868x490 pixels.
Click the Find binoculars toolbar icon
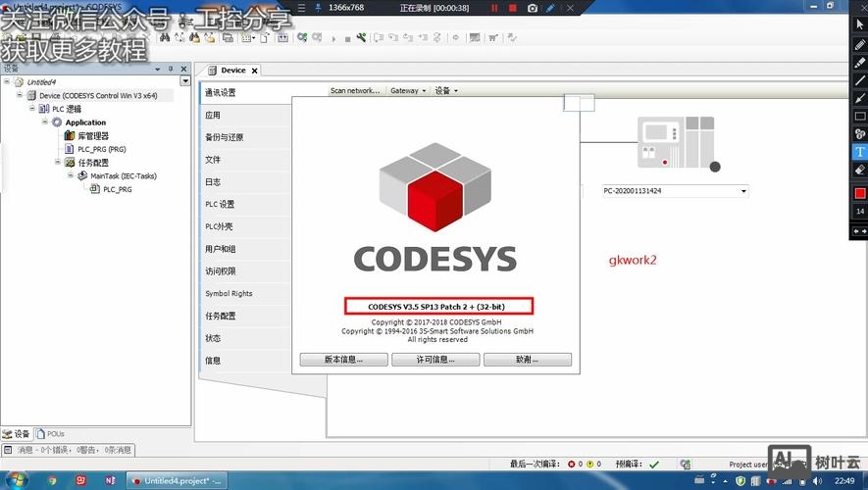165,37
